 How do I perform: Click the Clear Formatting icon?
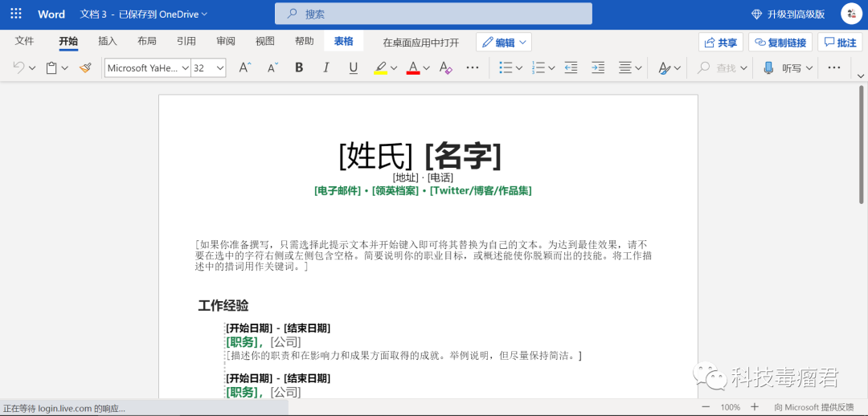(445, 67)
